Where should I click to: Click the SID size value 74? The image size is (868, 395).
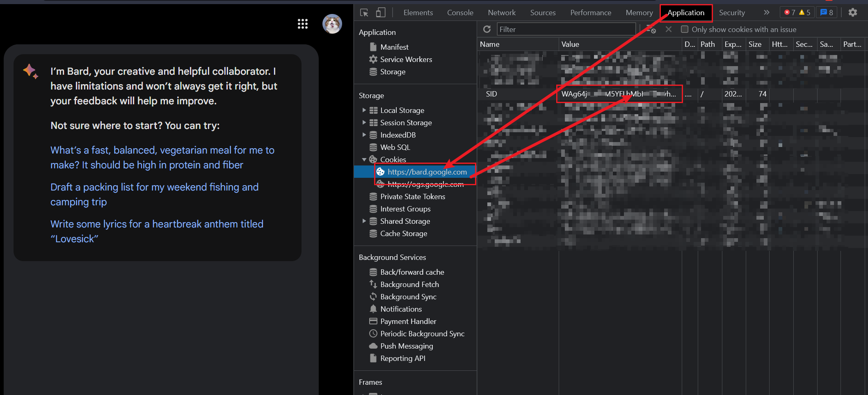click(762, 94)
